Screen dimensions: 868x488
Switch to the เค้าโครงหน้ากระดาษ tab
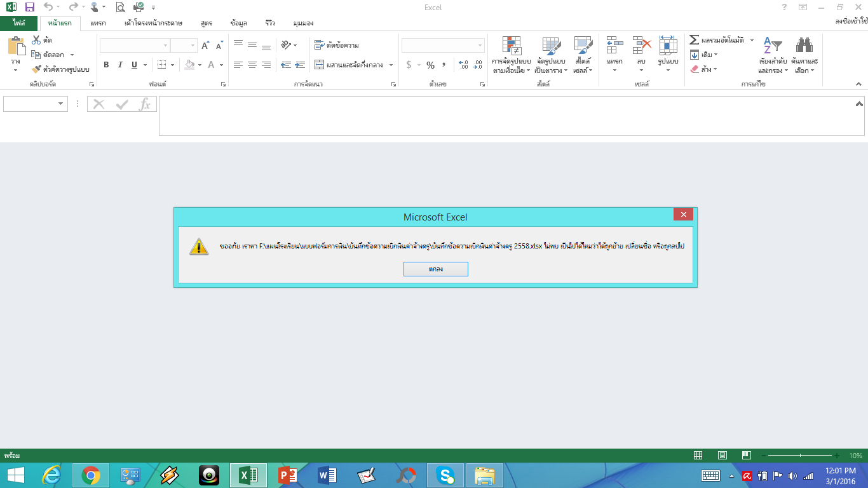coord(153,24)
